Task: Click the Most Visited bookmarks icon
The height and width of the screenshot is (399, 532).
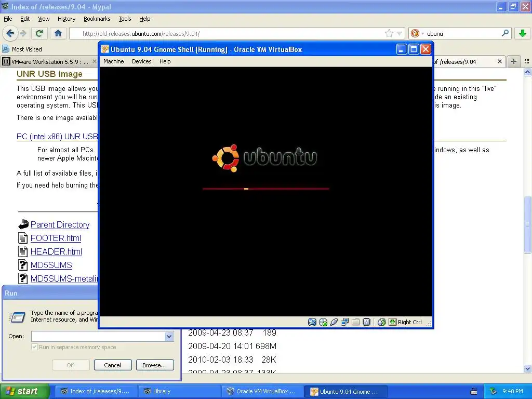Action: click(6, 49)
